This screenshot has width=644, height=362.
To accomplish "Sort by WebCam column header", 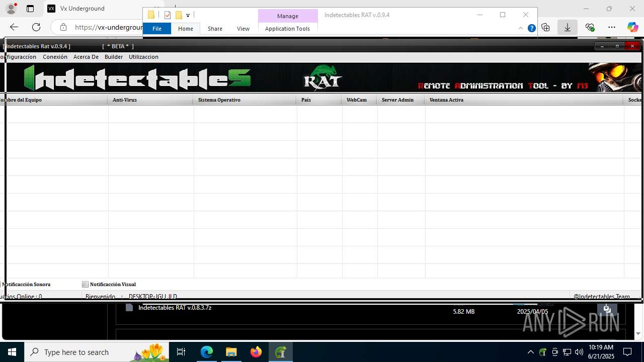I will (359, 100).
